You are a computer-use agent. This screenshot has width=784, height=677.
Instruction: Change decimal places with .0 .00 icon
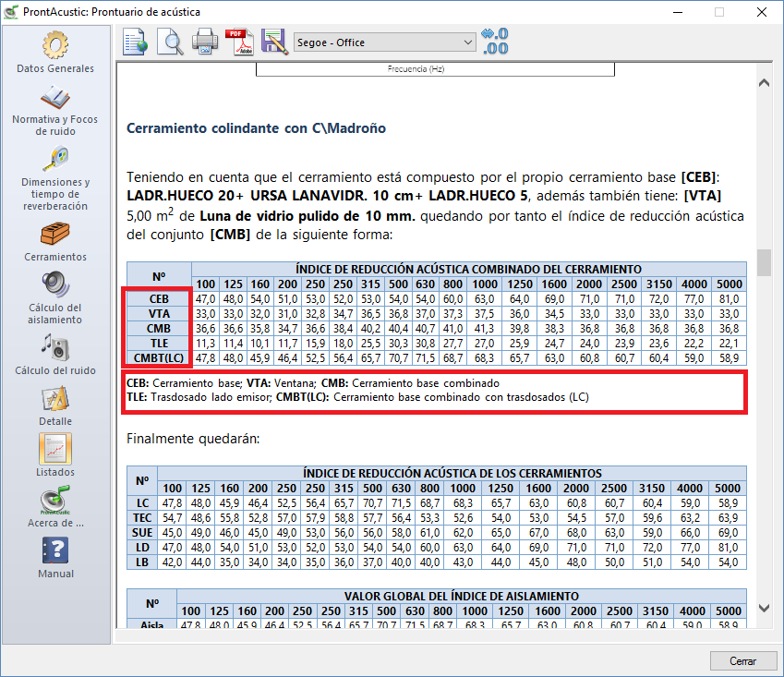494,41
